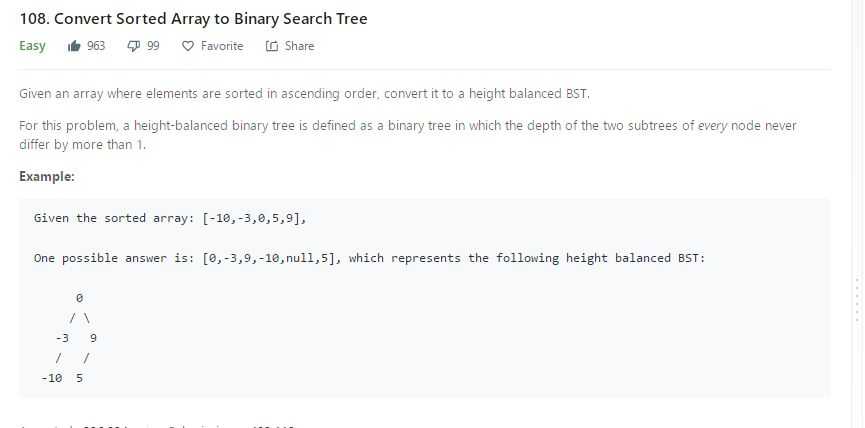This screenshot has height=428, width=865.
Task: Click the root node 0 in tree
Action: point(79,298)
